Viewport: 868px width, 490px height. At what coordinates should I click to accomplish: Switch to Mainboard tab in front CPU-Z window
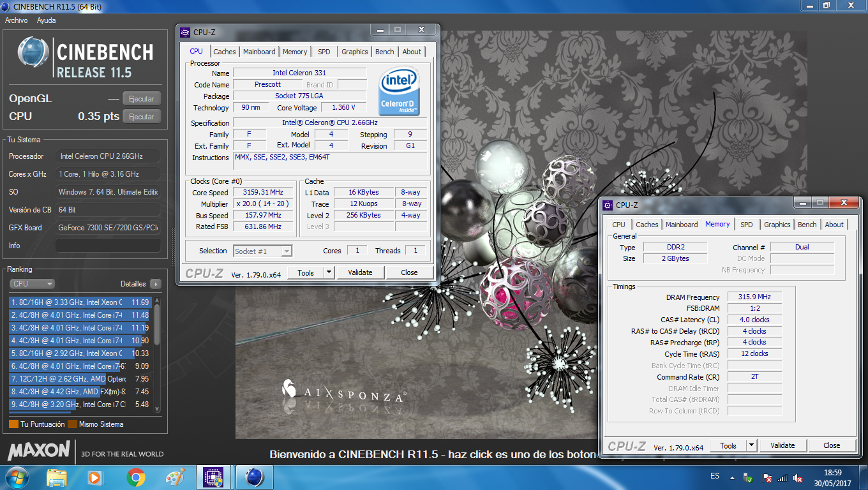point(259,52)
